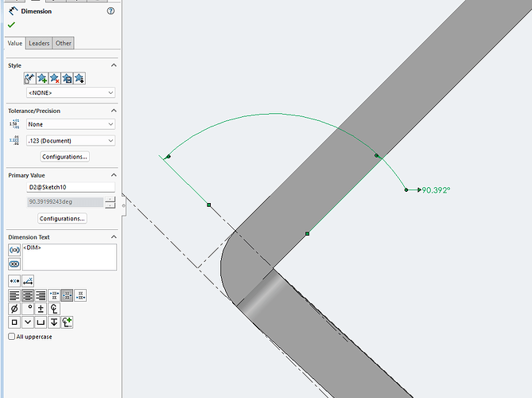Switch to the Other tab
532x398 pixels.
[x=64, y=44]
